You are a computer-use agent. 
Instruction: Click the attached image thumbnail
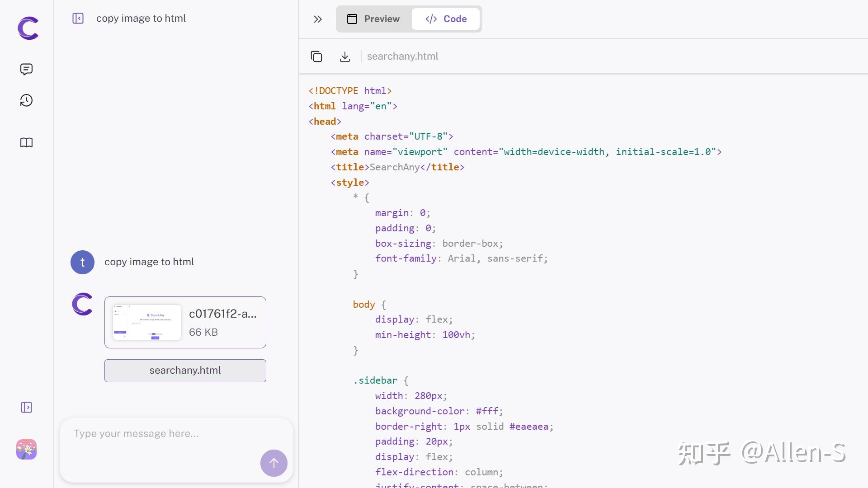146,322
